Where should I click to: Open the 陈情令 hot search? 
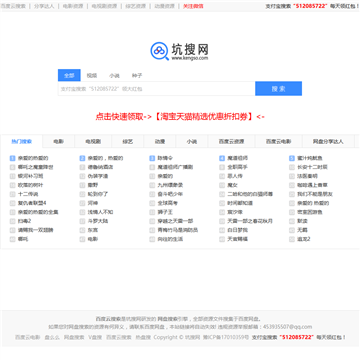coord(165,158)
